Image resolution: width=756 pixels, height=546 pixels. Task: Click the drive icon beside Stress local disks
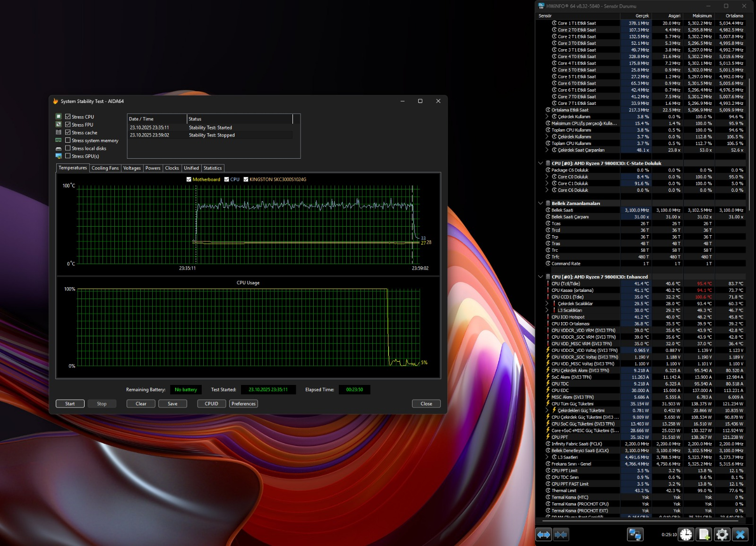[59, 148]
